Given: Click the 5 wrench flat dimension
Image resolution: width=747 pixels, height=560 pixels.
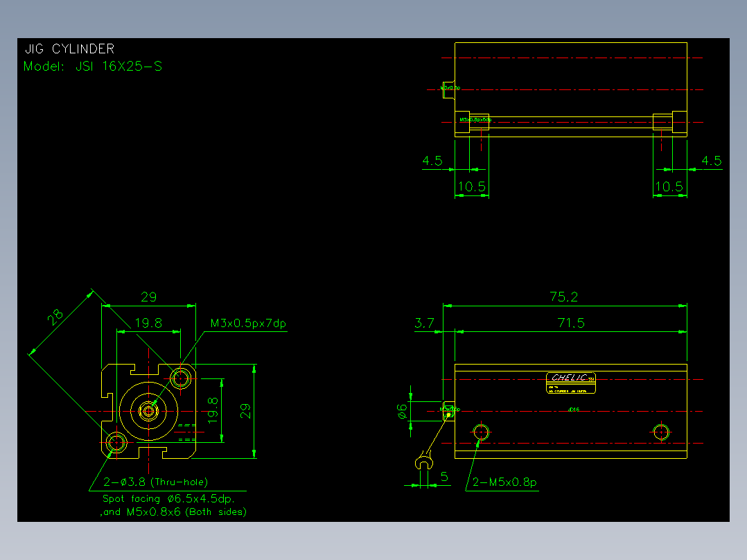Looking at the screenshot, I should [x=444, y=477].
